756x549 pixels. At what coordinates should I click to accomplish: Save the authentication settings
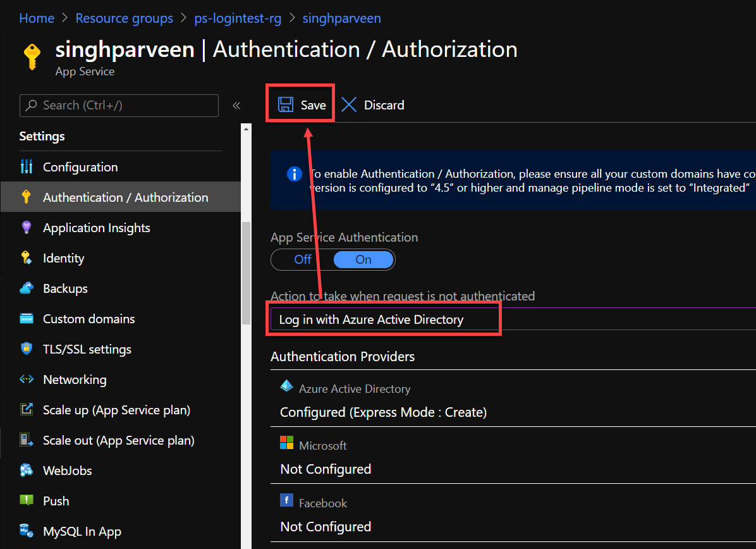click(300, 104)
